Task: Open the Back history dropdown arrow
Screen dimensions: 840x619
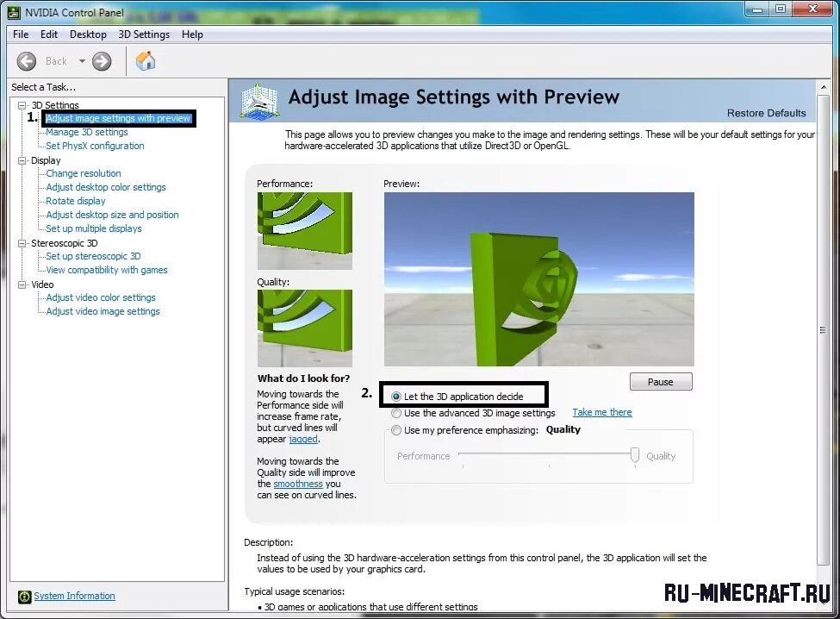Action: click(x=82, y=61)
